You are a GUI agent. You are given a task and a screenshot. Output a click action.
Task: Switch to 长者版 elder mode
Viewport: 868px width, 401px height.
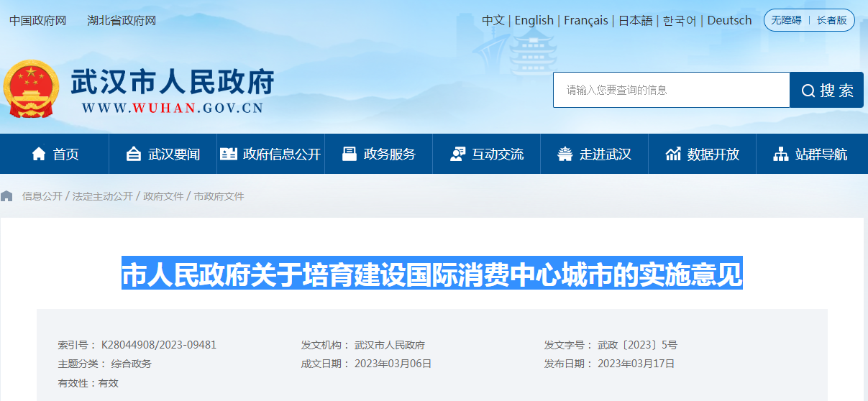[831, 20]
